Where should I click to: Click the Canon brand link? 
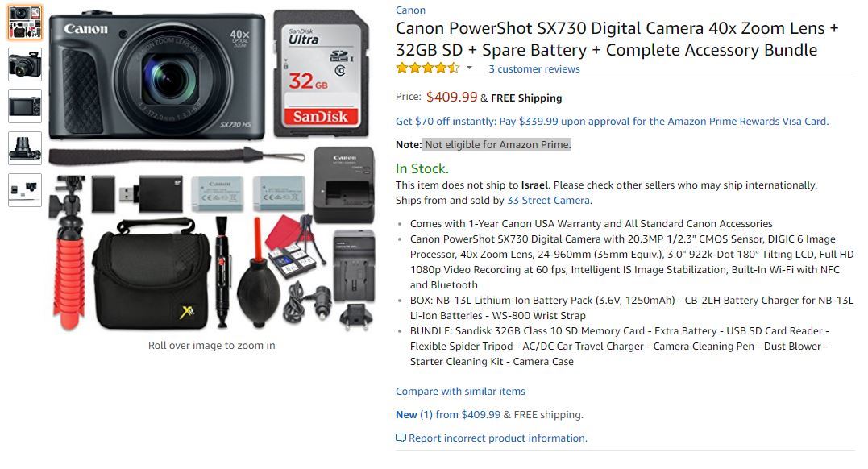pyautogui.click(x=410, y=10)
